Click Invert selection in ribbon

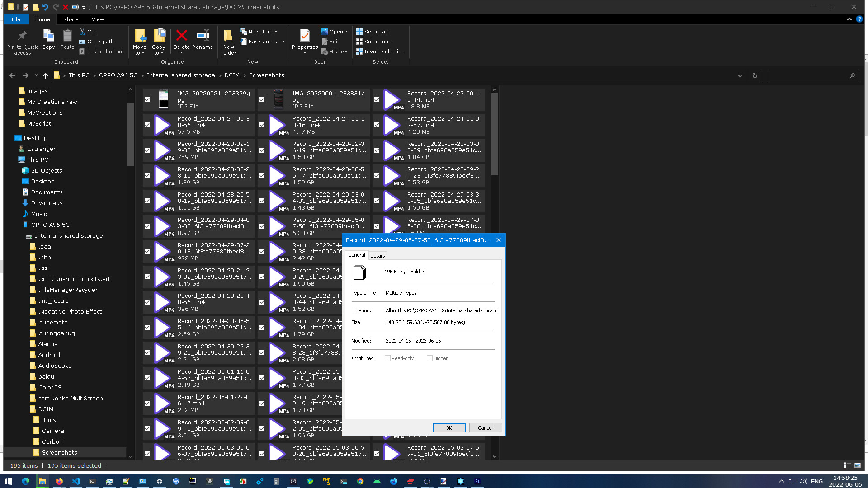380,52
